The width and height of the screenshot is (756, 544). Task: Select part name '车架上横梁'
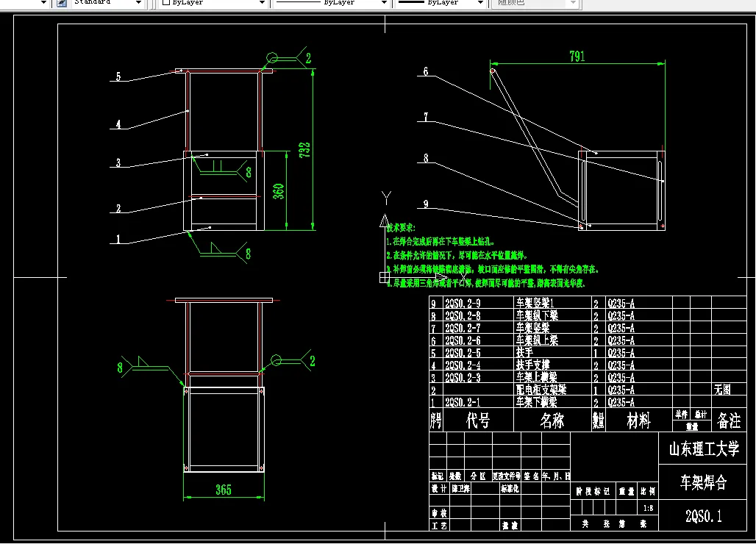(537, 377)
